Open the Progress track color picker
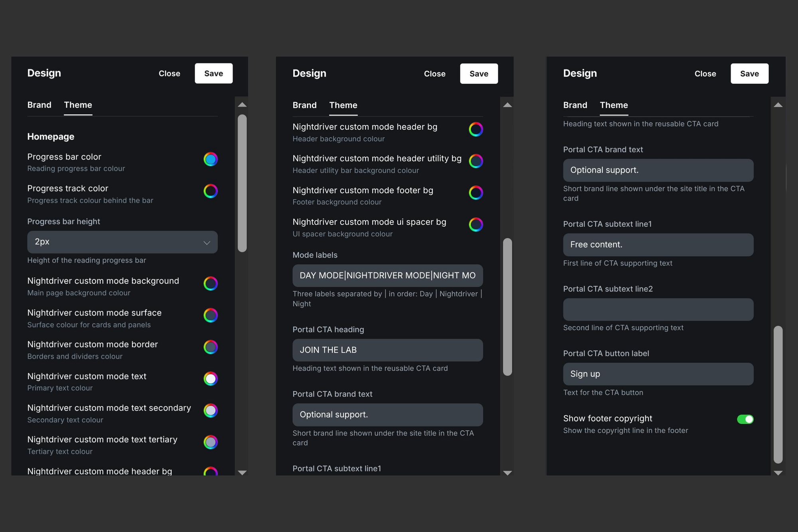 tap(210, 191)
